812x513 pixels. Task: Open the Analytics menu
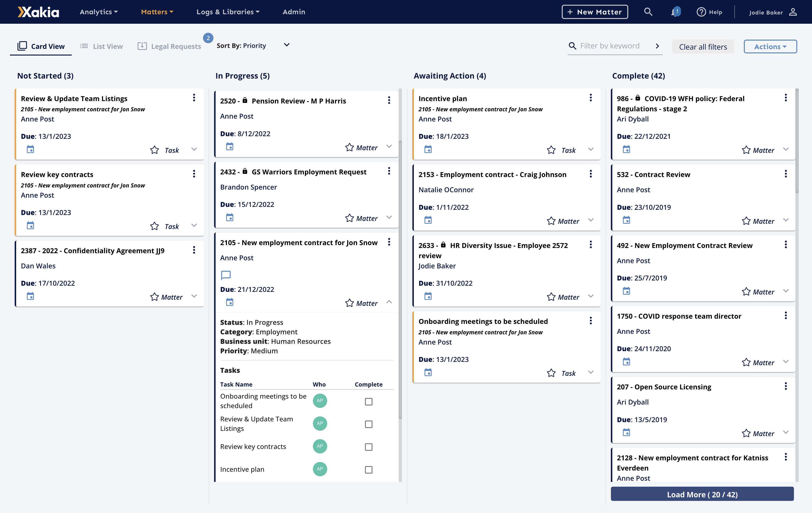pos(98,12)
